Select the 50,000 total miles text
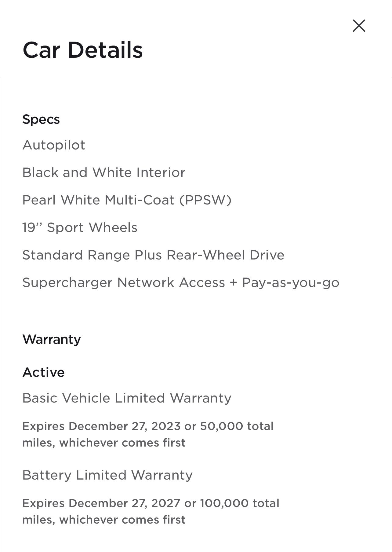The width and height of the screenshot is (392, 552). (237, 426)
